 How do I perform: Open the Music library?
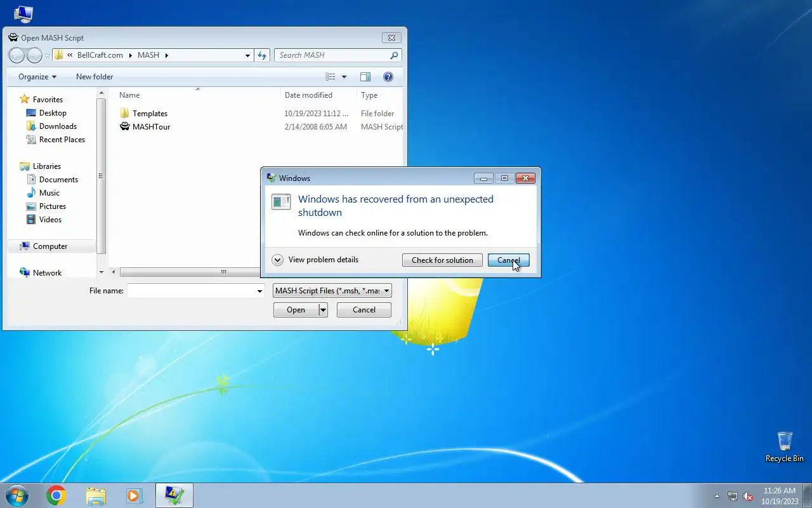coord(49,193)
